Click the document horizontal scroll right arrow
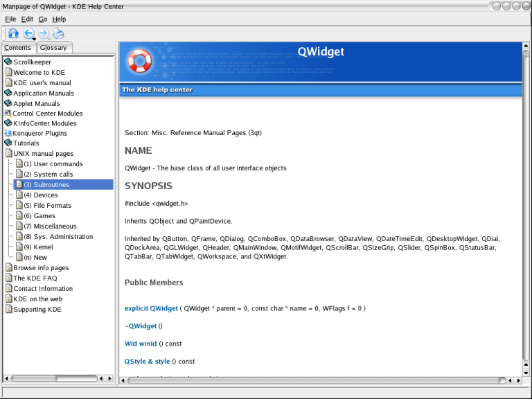This screenshot has height=399, width=532. 518,381
